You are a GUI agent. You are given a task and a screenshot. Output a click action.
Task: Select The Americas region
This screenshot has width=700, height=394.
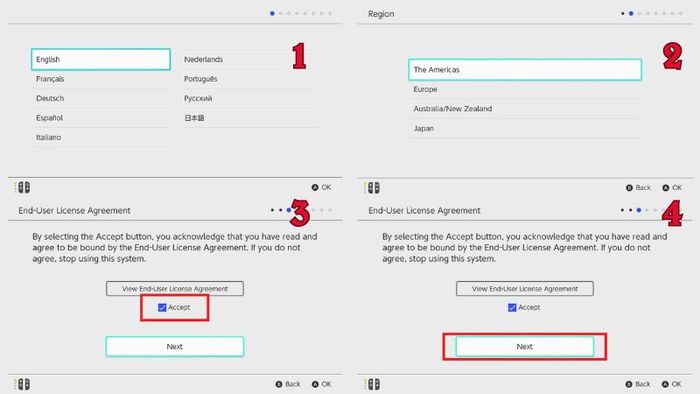[x=525, y=70]
